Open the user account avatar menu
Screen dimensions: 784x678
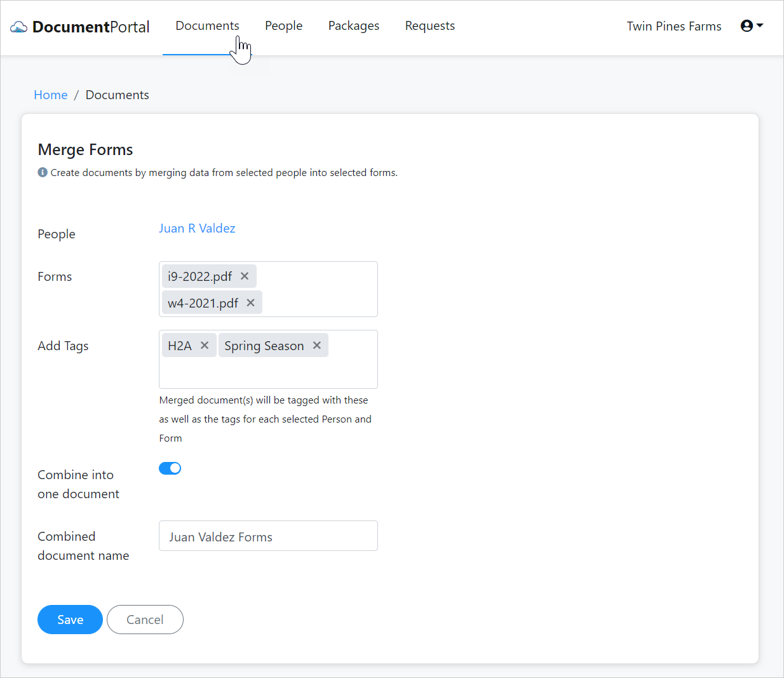(x=747, y=25)
